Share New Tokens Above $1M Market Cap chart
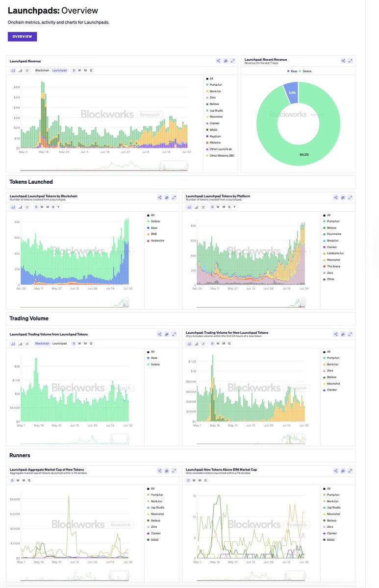This screenshot has height=588, width=379. (x=336, y=471)
